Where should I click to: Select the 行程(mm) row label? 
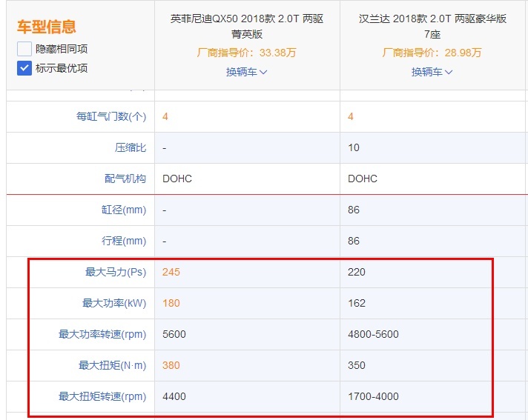124,241
